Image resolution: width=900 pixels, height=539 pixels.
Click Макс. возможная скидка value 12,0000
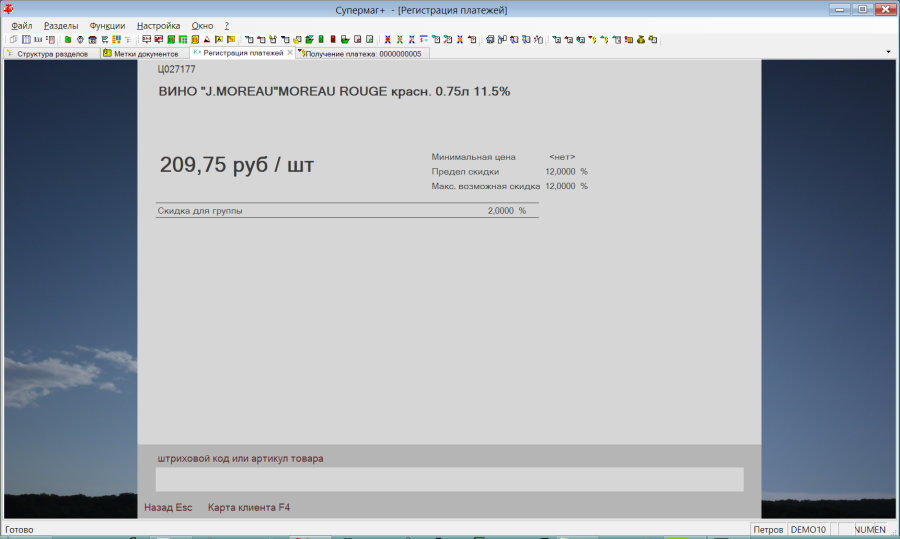(x=560, y=186)
